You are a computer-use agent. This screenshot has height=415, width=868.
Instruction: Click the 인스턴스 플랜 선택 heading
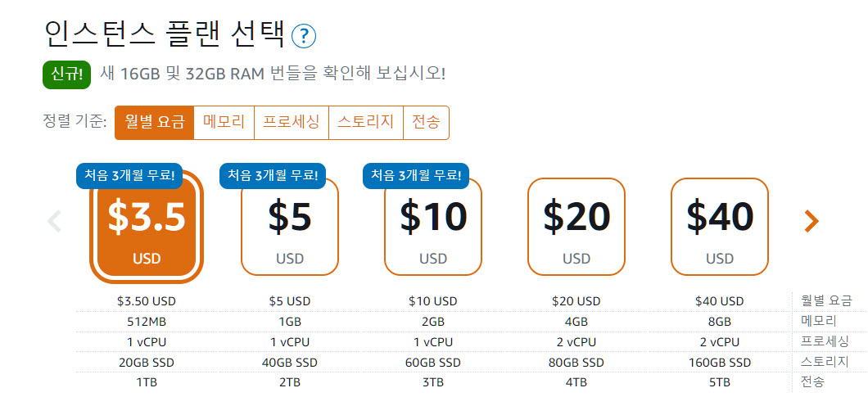point(165,34)
